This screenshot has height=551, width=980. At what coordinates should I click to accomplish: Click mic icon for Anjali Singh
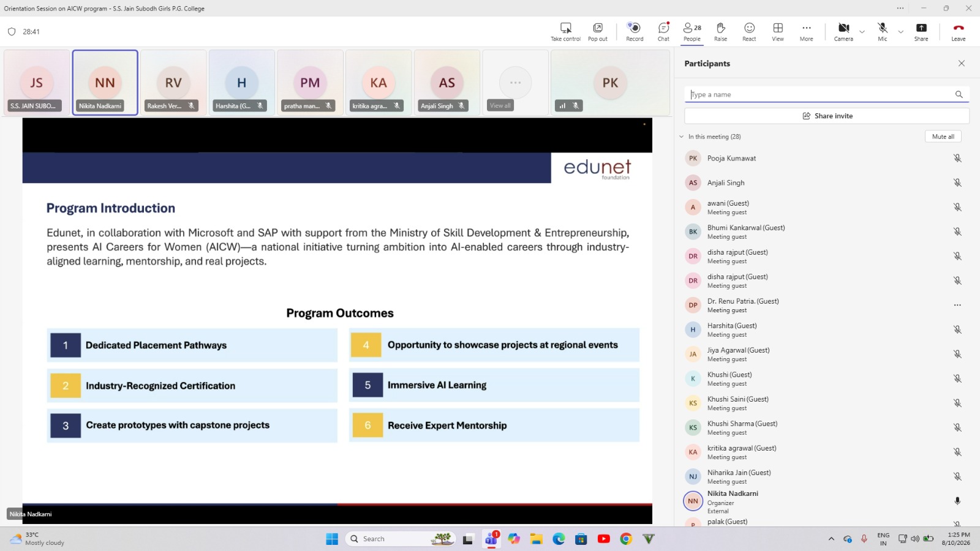point(957,182)
